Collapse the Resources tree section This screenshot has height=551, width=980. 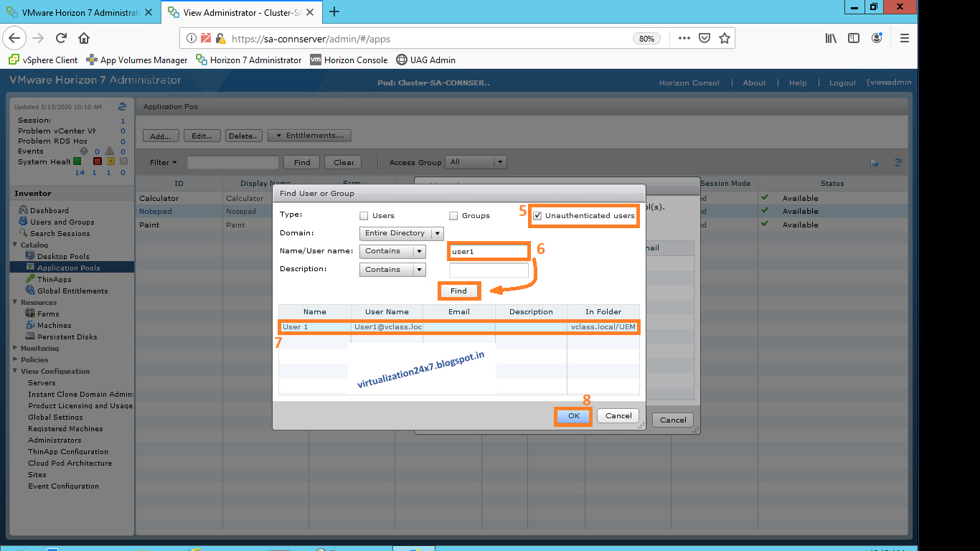click(x=15, y=302)
